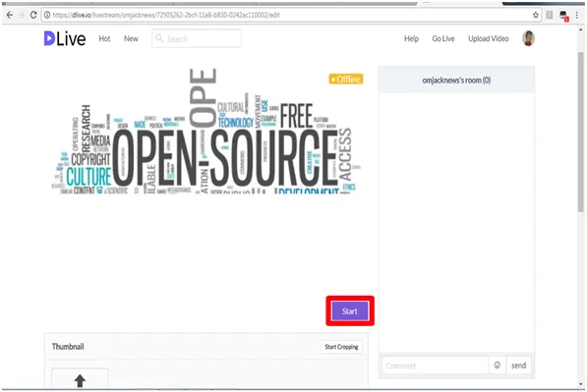Click the page vertical scrollbar
The height and width of the screenshot is (392, 587).
[x=581, y=132]
